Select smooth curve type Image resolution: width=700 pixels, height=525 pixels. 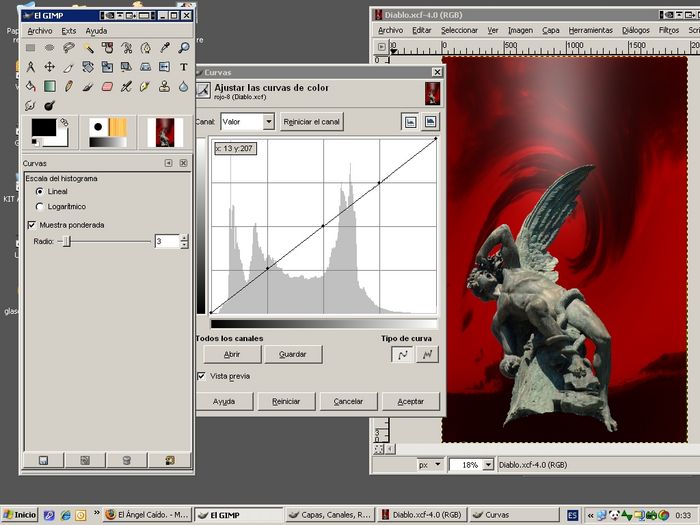click(x=402, y=354)
